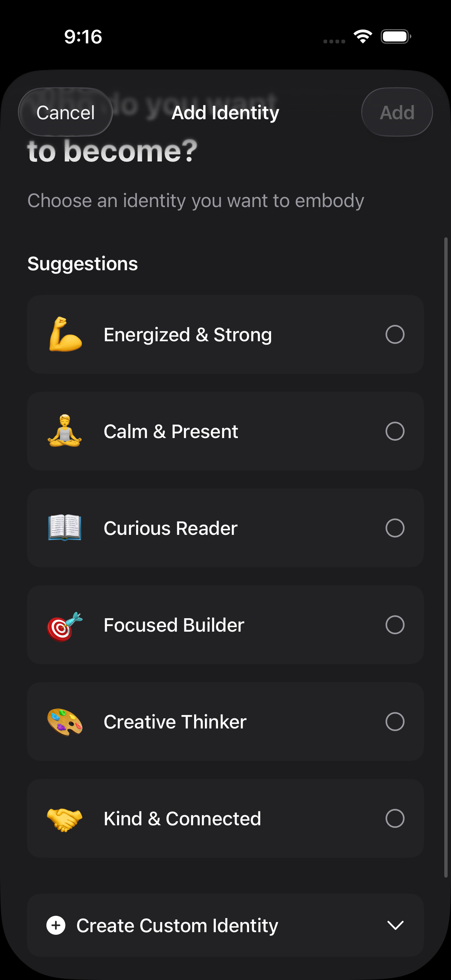Tap the dart target emoji icon
Screen dimensions: 451x980
[65, 625]
